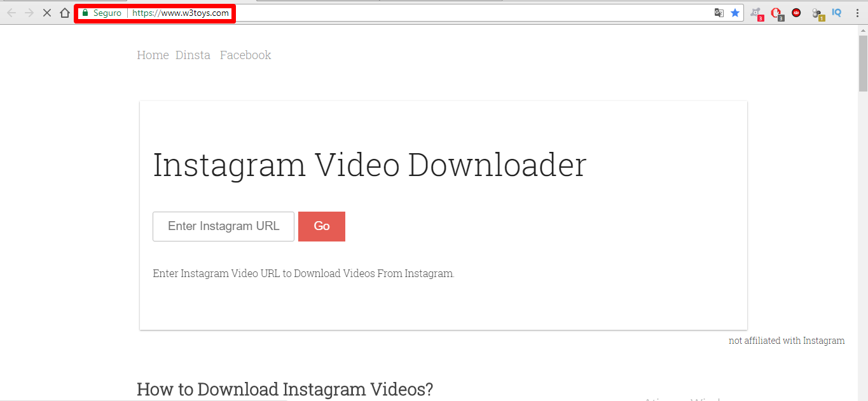This screenshot has height=401, width=868.
Task: Click the red Go button
Action: pos(322,226)
